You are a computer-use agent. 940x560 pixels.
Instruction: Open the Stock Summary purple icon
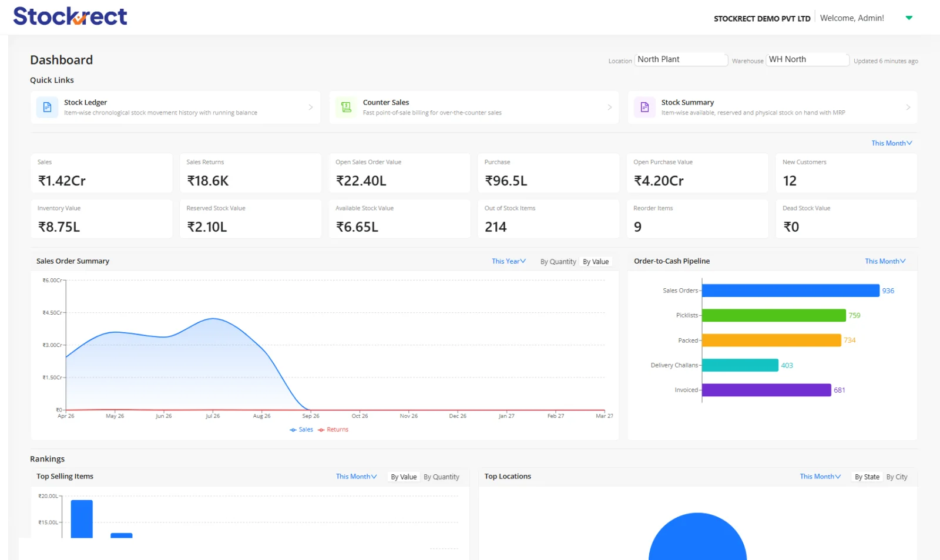[644, 107]
